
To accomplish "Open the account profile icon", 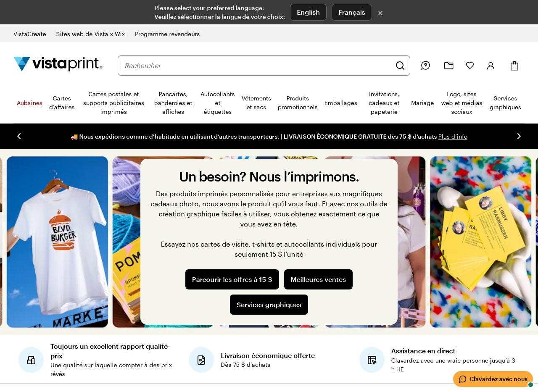I will point(491,66).
